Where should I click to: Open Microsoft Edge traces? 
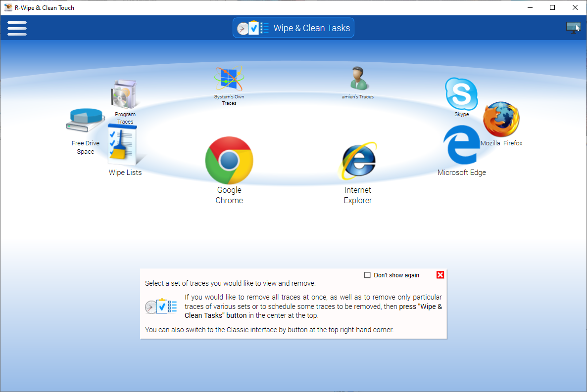pos(462,145)
